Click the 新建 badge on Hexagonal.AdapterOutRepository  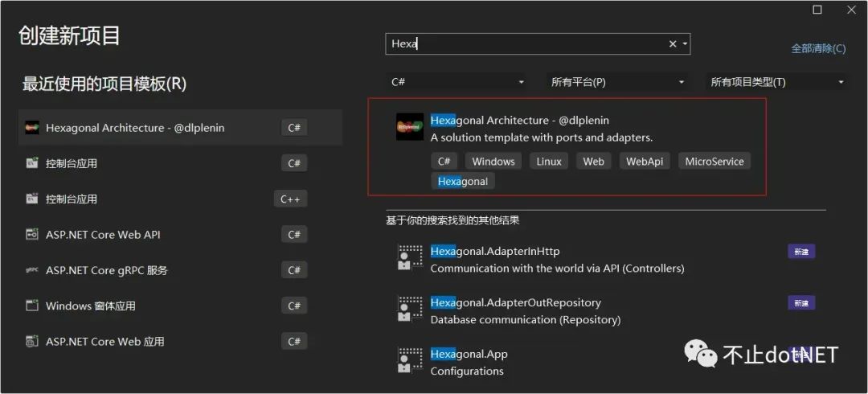click(x=801, y=303)
